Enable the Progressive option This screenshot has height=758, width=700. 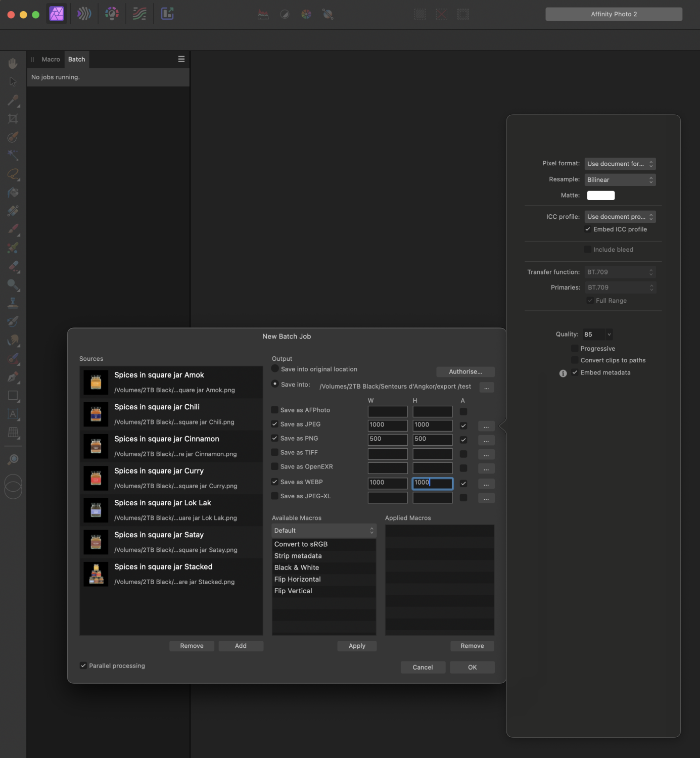pyautogui.click(x=575, y=348)
